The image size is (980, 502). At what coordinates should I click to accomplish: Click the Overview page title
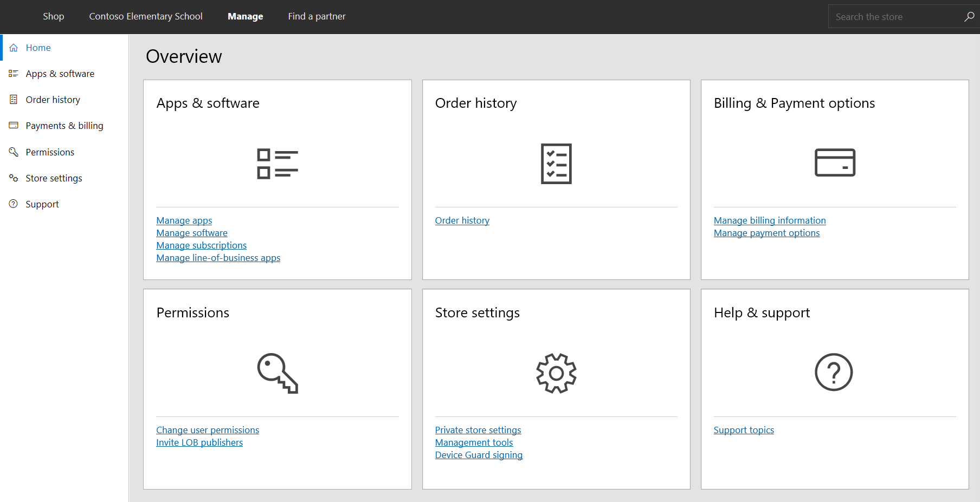(x=184, y=56)
